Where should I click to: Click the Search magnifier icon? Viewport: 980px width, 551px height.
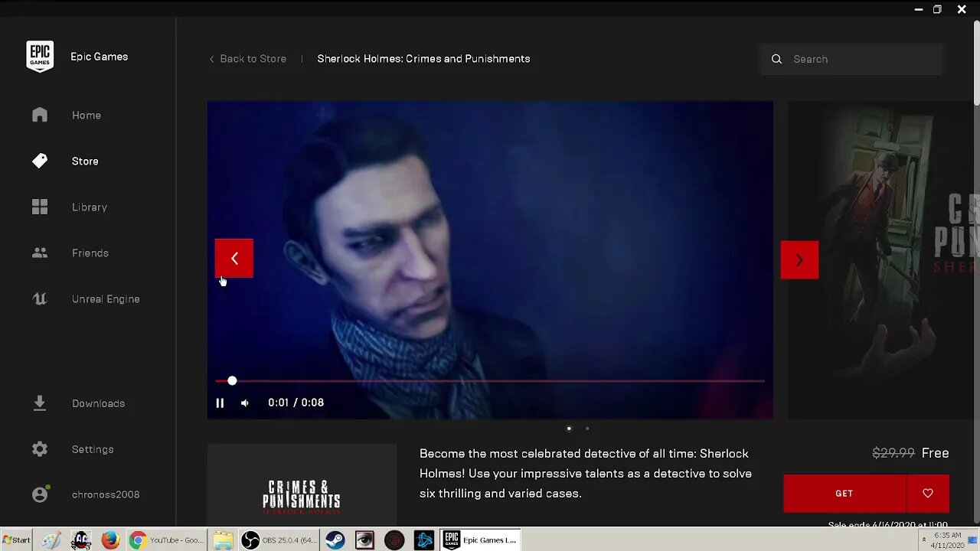(x=776, y=59)
